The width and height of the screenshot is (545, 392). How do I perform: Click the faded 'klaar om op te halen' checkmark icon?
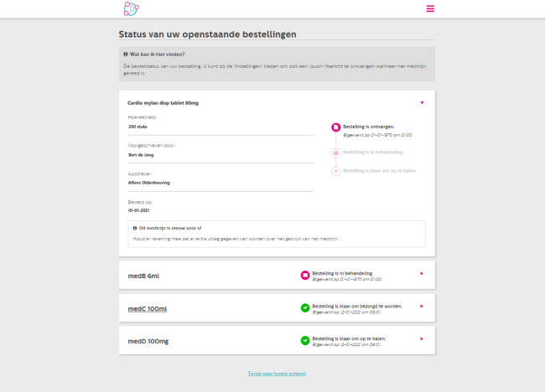point(335,171)
